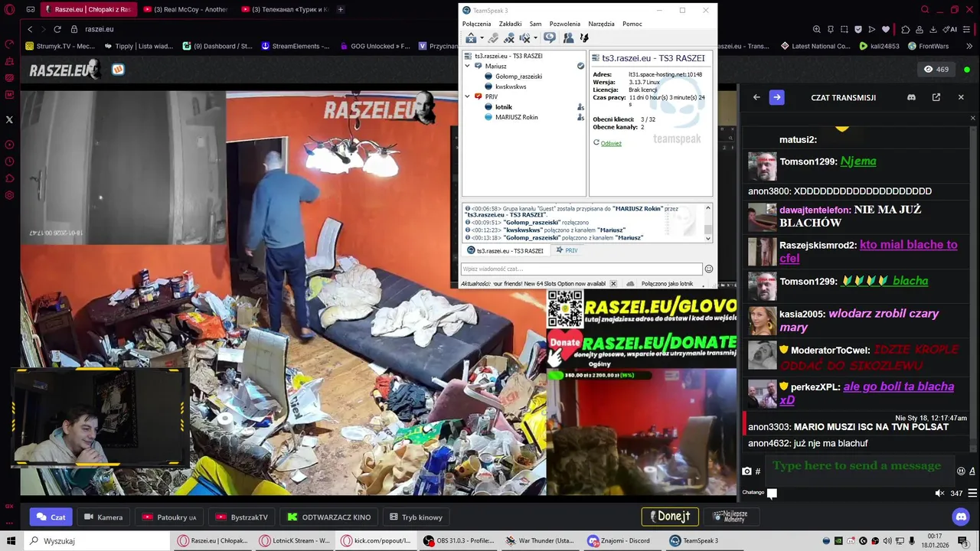
Task: Open the Chatango font style A icon
Action: tap(972, 471)
